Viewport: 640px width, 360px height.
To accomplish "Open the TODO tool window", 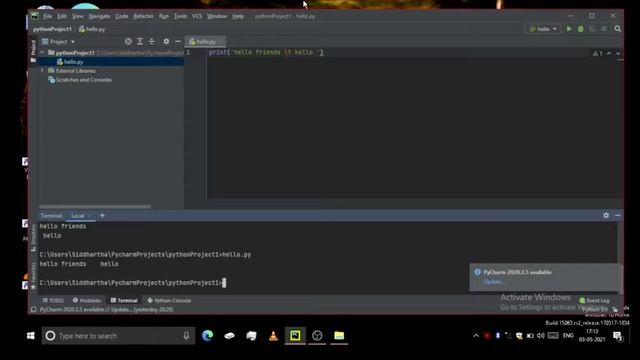I will [53, 300].
